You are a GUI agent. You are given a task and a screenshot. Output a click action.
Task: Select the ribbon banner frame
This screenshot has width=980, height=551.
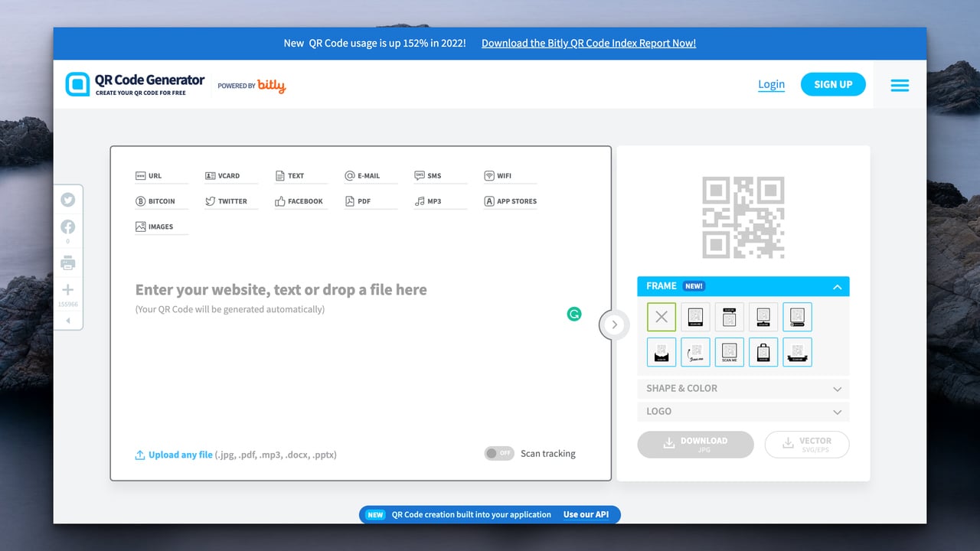point(797,352)
